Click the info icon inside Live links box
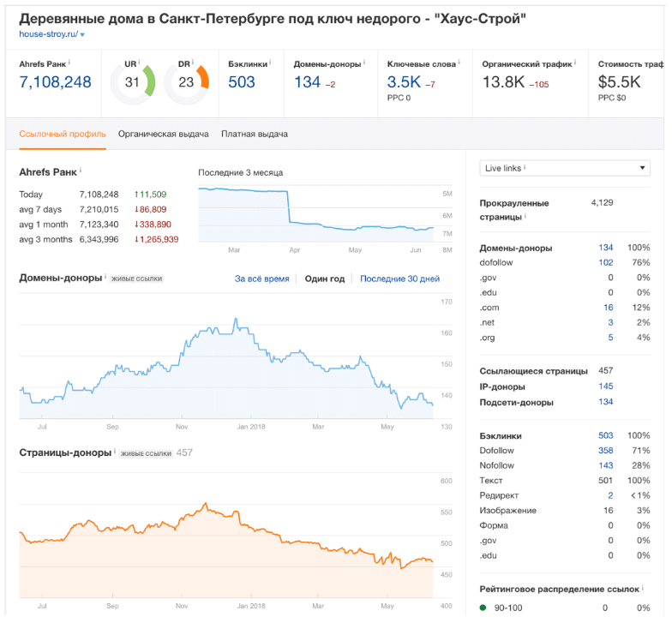 (x=525, y=167)
